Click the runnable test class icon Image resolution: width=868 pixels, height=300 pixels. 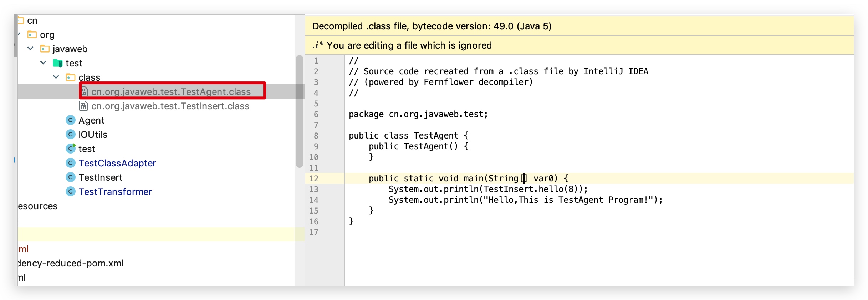coord(71,148)
